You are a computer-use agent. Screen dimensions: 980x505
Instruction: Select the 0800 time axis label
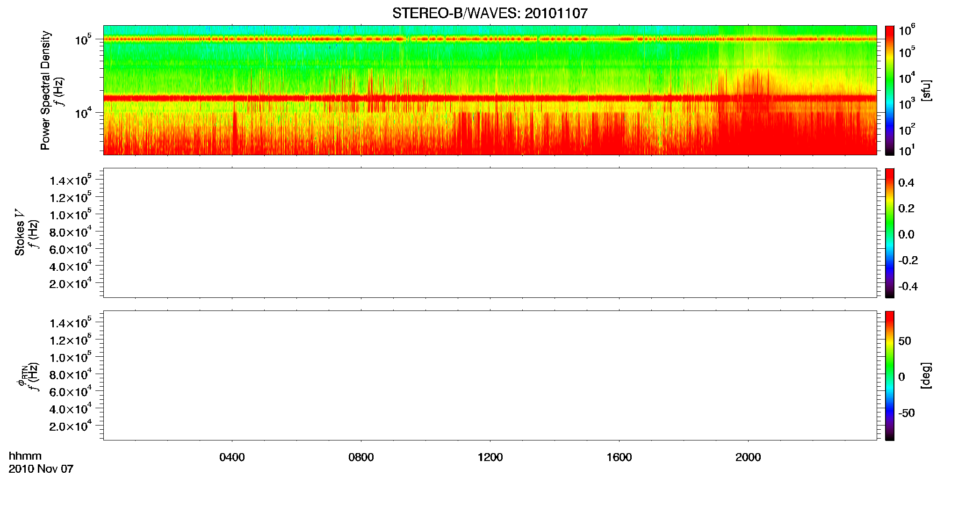click(361, 457)
